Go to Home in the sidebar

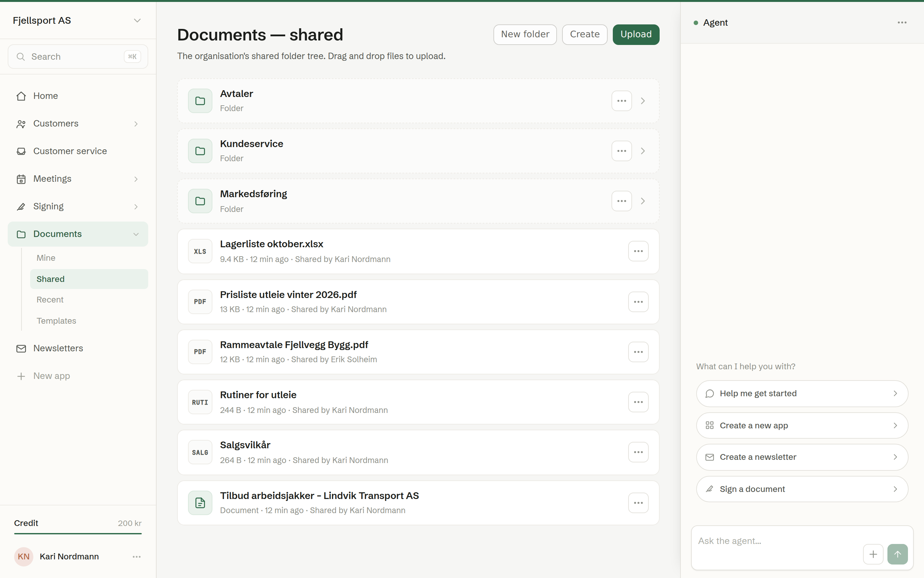point(78,96)
